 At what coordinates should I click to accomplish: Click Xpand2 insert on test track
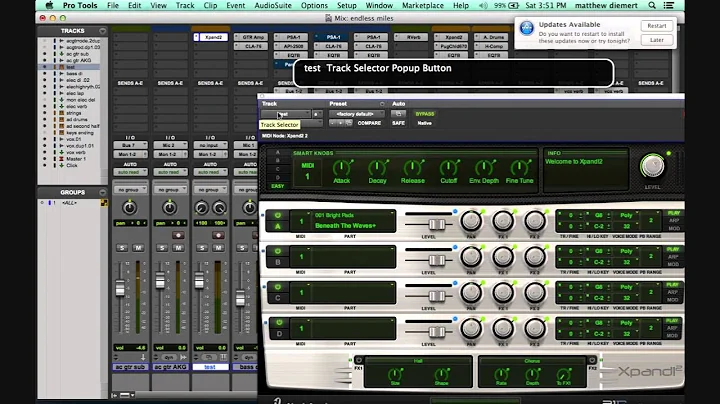211,37
